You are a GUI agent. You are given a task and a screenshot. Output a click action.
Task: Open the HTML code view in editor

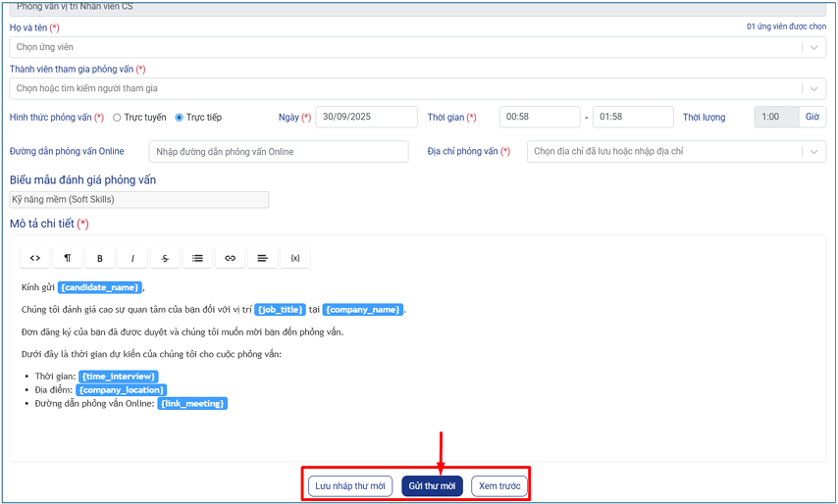tap(34, 258)
